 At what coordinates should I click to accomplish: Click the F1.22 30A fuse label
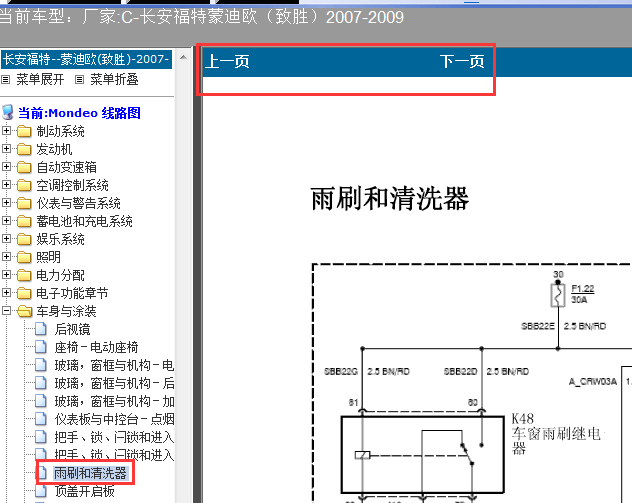click(x=583, y=294)
